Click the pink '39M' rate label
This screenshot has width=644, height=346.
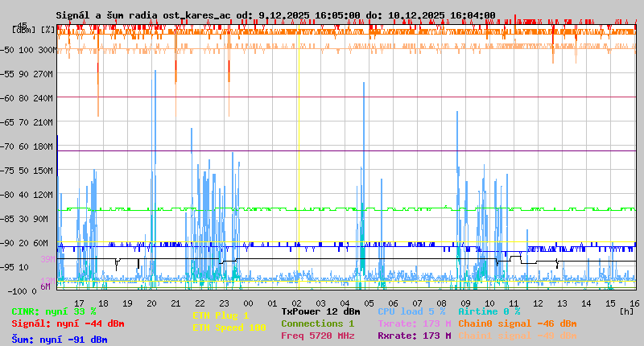tap(47, 259)
